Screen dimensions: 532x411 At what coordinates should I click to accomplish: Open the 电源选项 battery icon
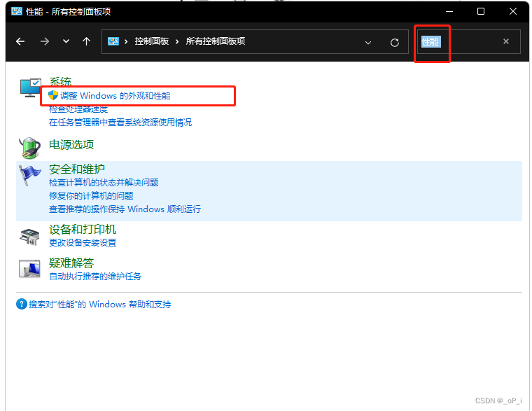click(x=30, y=148)
